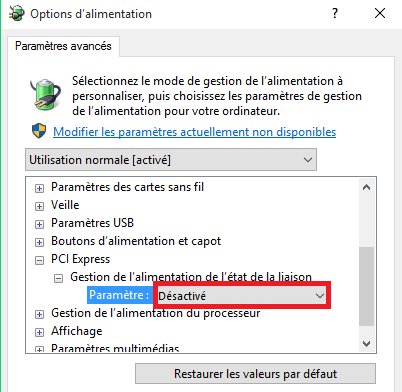Viewport: 402px width, 392px height.
Task: Click the scrollbar down arrow
Action: click(366, 344)
